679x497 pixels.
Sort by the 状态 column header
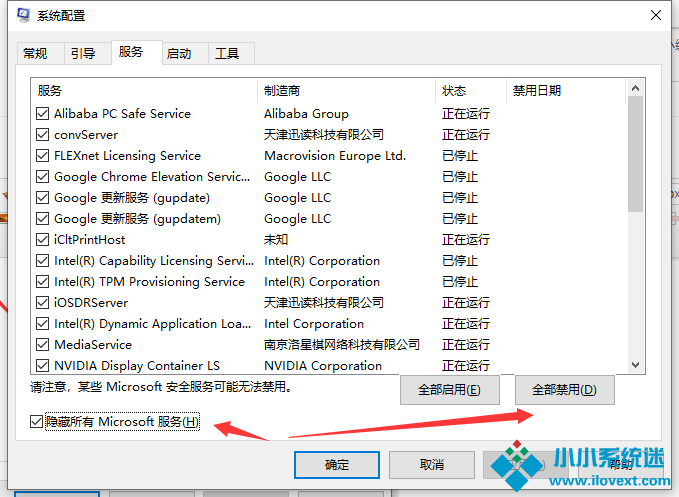pos(471,90)
